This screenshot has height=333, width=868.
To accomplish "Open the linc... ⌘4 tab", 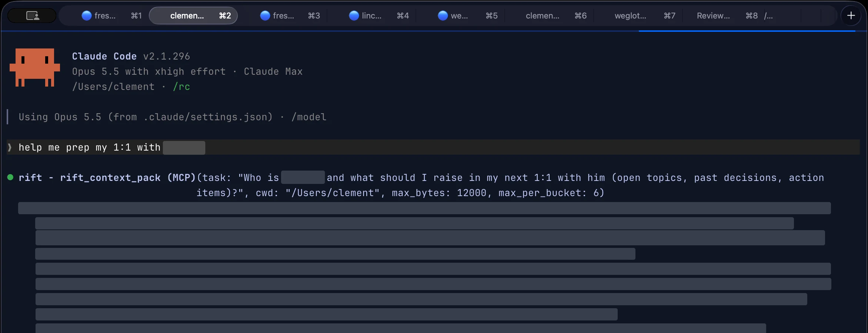I will click(x=372, y=16).
